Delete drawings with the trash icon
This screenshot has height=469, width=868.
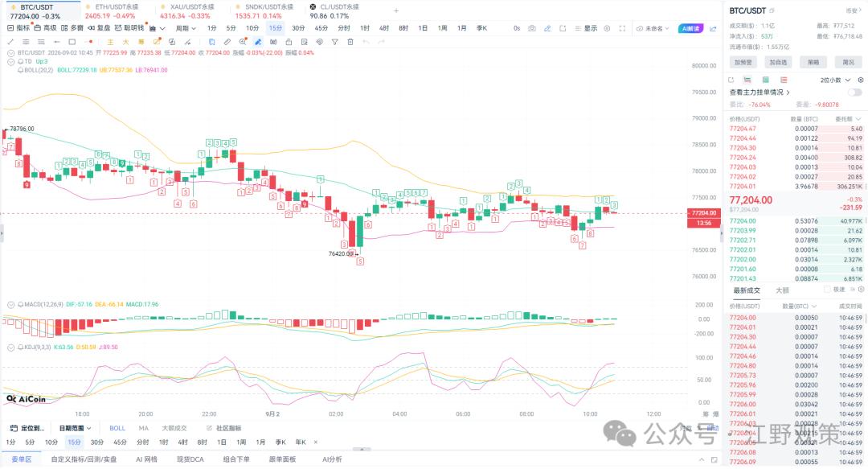350,42
